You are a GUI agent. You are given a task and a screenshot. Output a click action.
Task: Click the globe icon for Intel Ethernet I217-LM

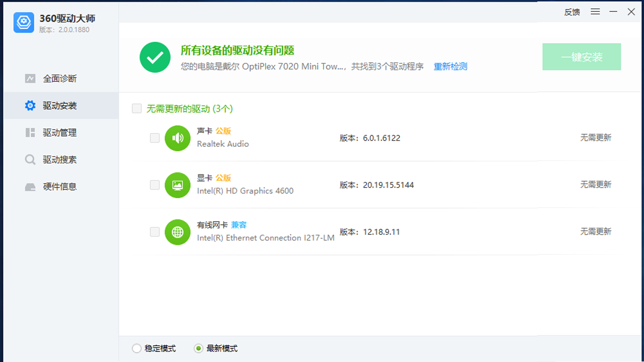pos(178,232)
